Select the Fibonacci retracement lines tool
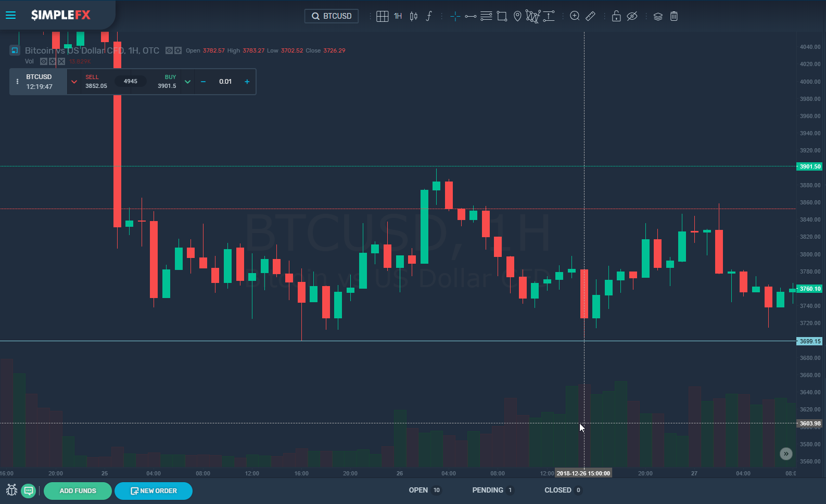 (x=486, y=16)
